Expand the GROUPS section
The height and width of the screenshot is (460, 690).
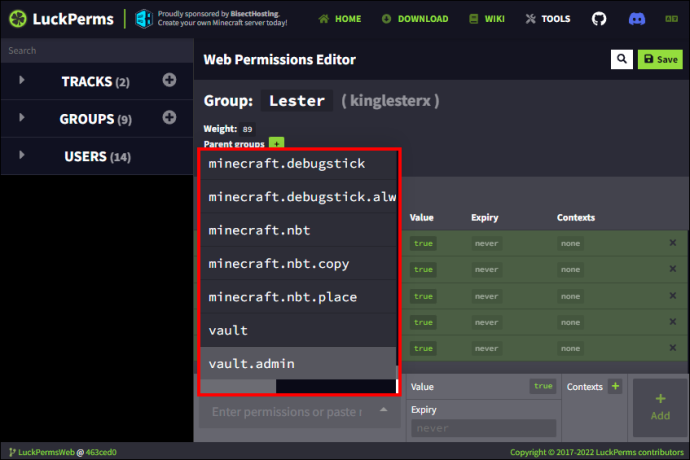point(21,118)
